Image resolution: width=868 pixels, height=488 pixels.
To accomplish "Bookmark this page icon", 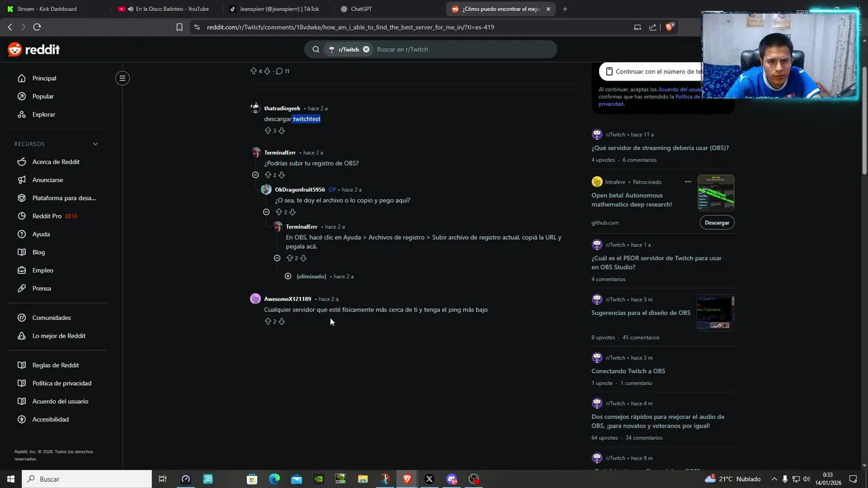I will tap(179, 27).
